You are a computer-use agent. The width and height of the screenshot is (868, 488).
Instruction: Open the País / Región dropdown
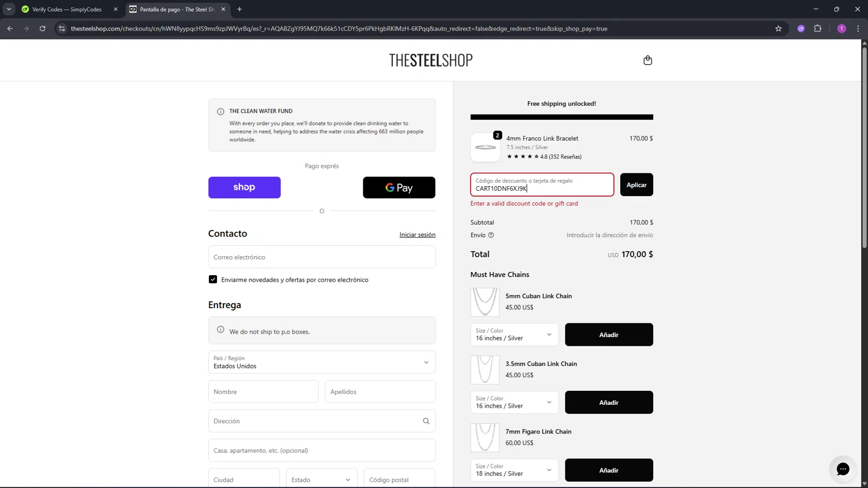coord(322,363)
